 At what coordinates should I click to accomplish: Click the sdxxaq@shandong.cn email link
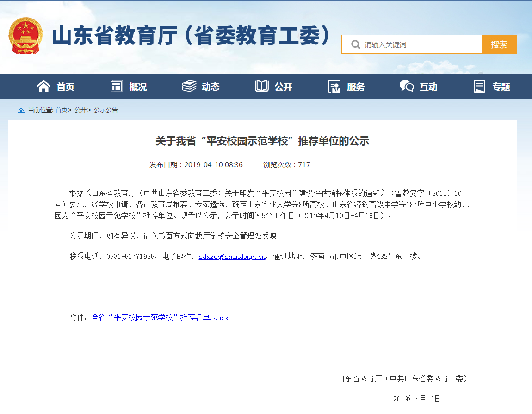click(x=232, y=257)
